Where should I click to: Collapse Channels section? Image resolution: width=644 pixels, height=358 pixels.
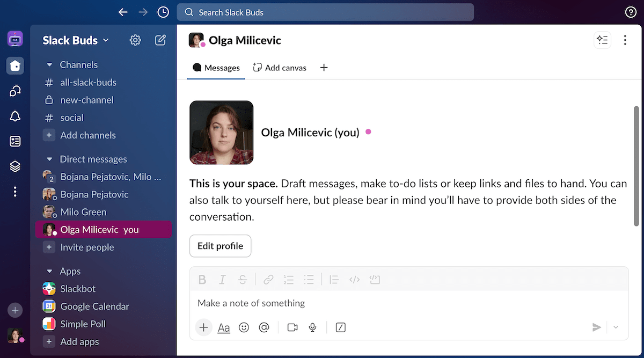pyautogui.click(x=49, y=65)
